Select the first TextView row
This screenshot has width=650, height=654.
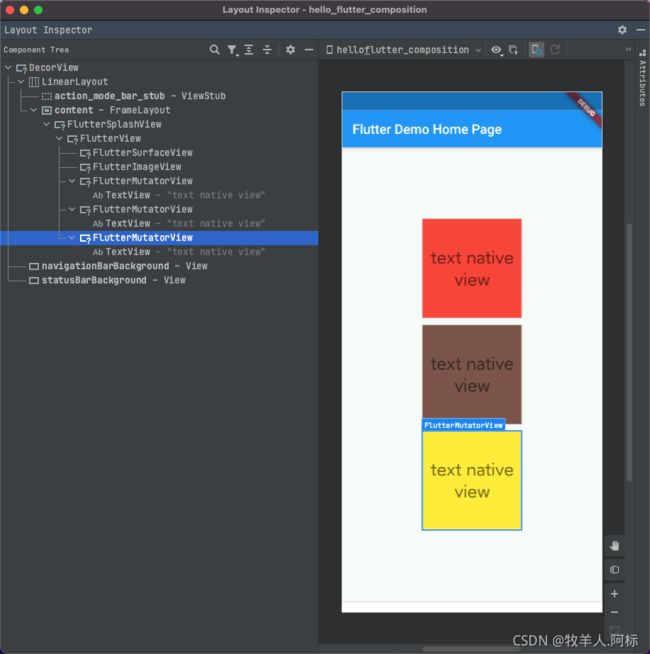pyautogui.click(x=159, y=195)
